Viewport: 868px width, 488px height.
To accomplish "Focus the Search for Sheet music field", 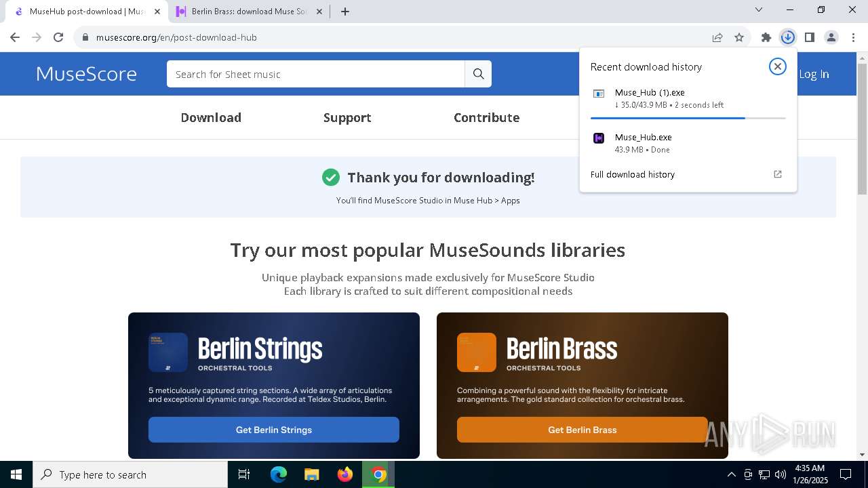I will (315, 74).
